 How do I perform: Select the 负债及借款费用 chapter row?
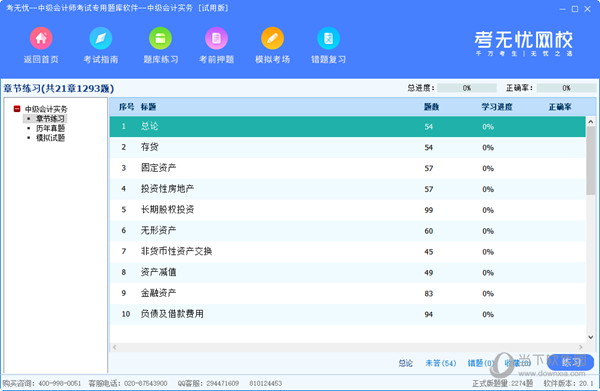[347, 314]
